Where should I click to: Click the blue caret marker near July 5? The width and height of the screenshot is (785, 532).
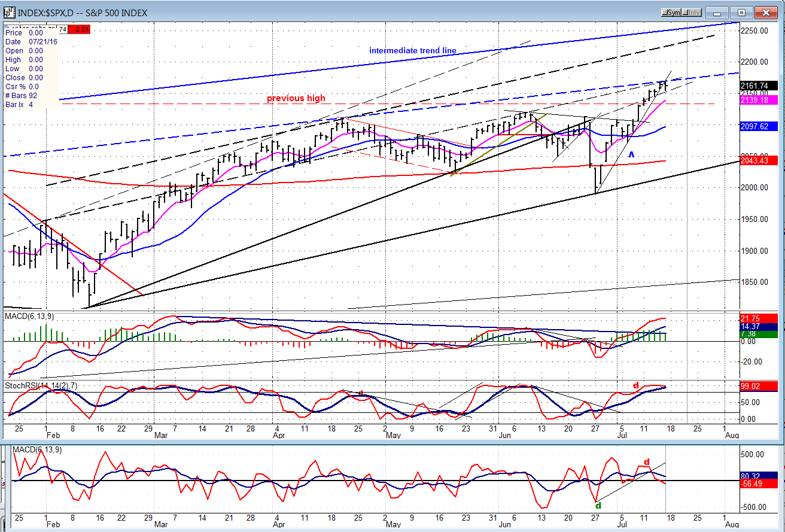[631, 154]
